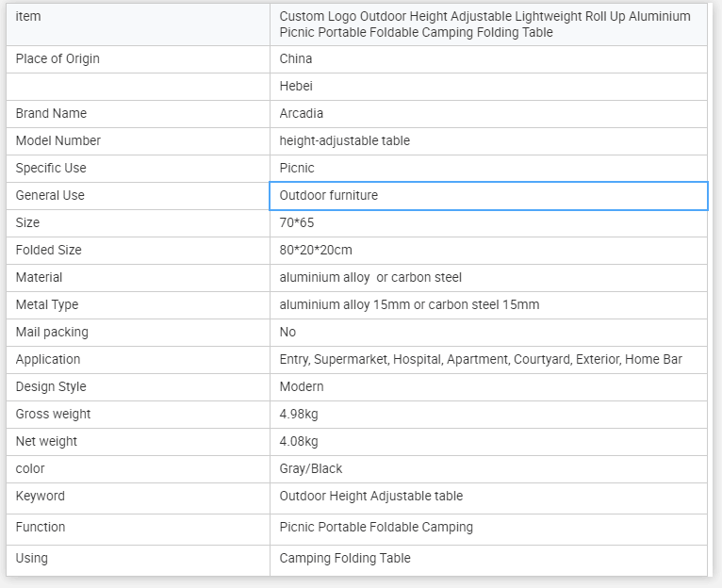Select the 'China' origin value cell
The image size is (722, 588).
click(x=296, y=58)
